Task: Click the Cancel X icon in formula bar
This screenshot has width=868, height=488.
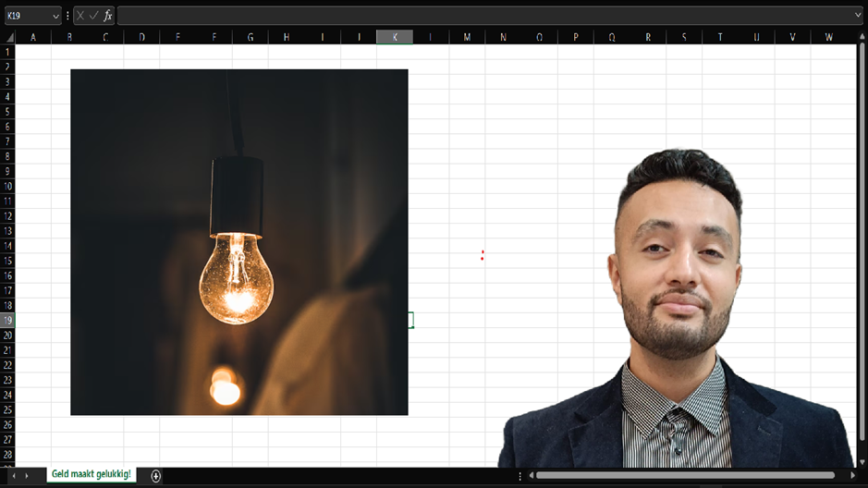Action: tap(80, 16)
